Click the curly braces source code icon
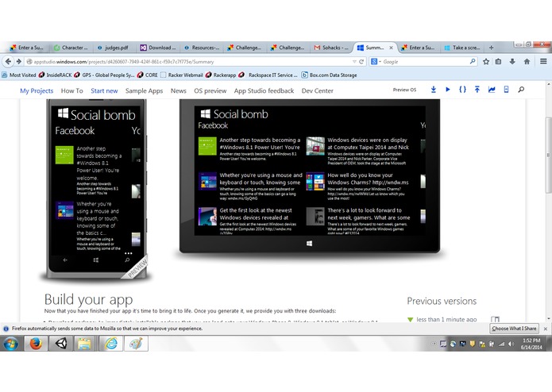 pyautogui.click(x=462, y=90)
